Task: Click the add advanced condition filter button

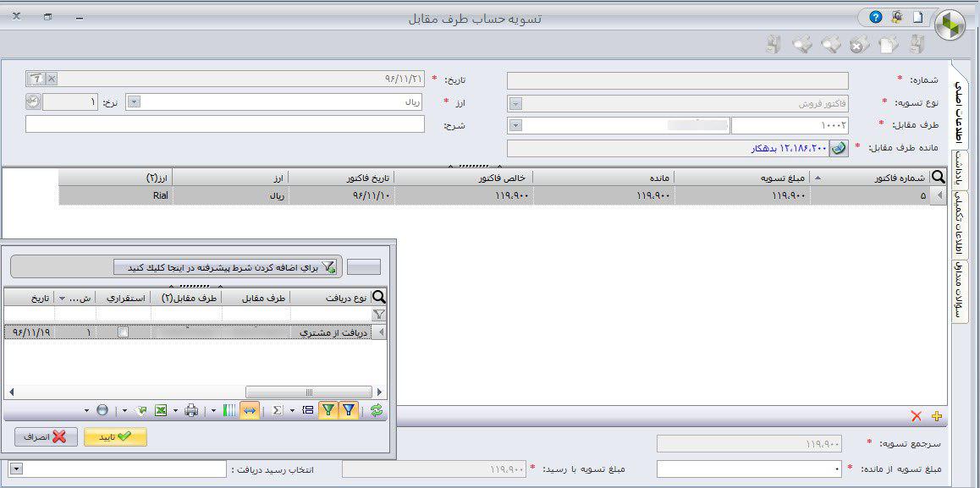Action: [226, 267]
